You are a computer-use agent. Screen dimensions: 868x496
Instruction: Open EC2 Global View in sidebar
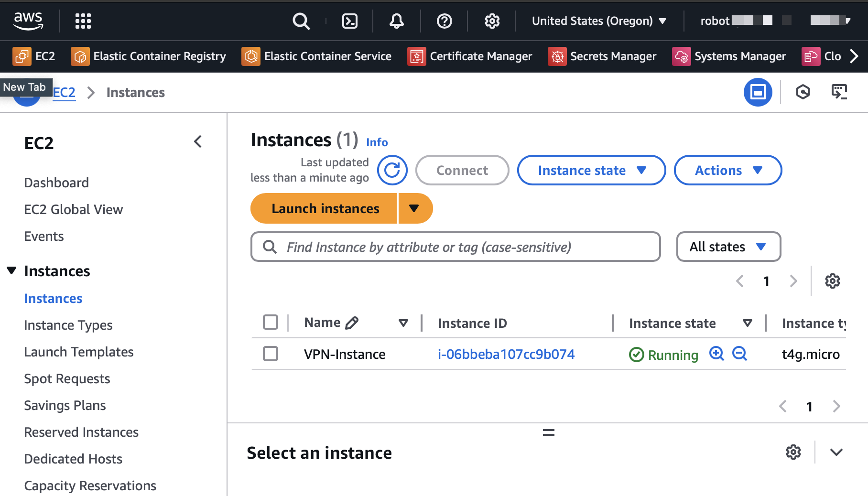click(x=74, y=209)
